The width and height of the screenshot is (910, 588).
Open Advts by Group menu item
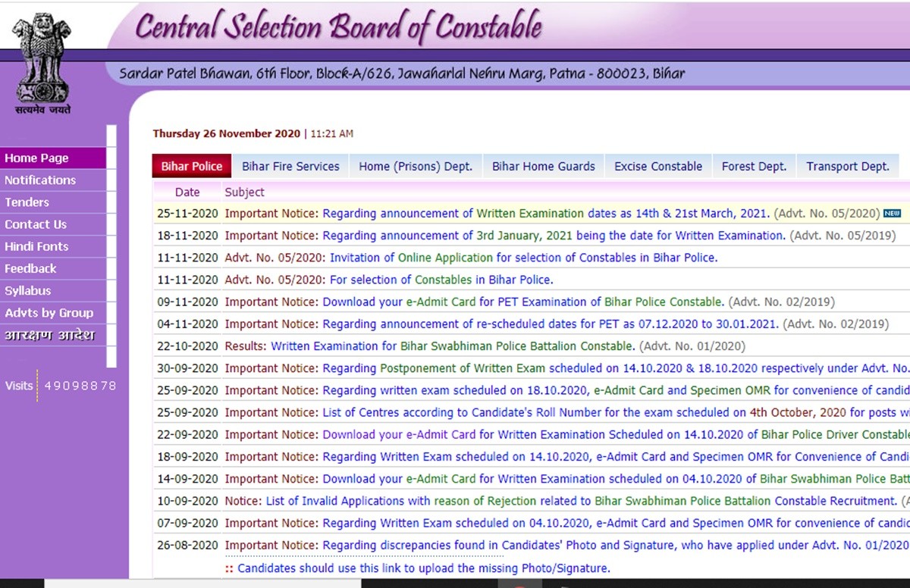(x=49, y=313)
